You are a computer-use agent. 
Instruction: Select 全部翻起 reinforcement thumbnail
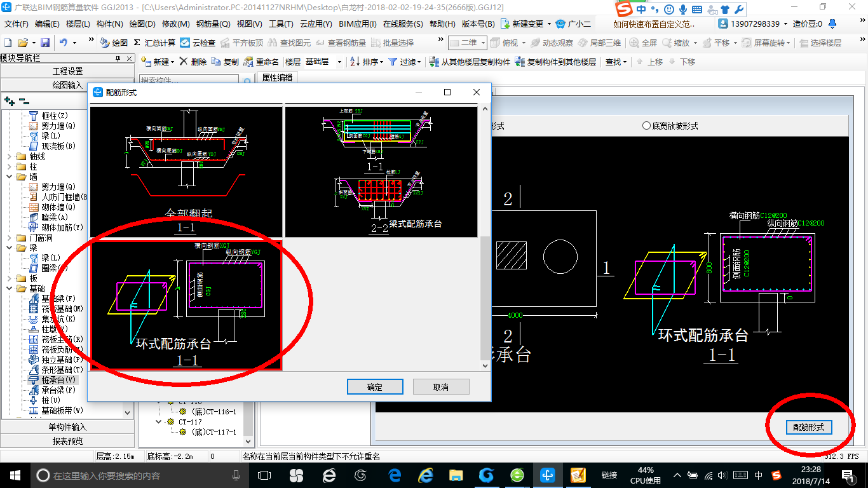[186, 172]
